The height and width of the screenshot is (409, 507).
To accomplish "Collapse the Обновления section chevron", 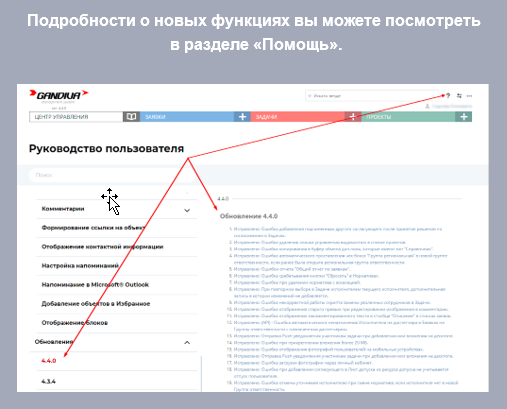I will pos(187,342).
